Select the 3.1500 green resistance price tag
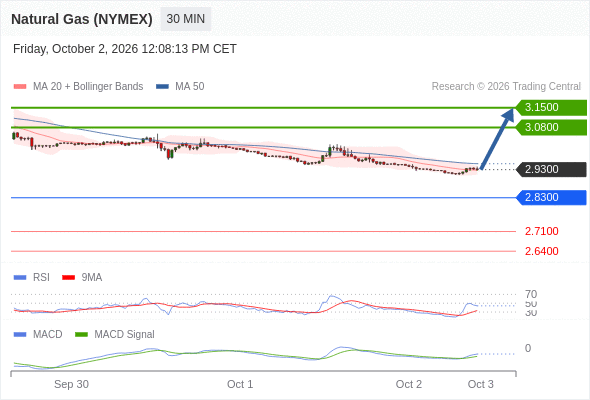The height and width of the screenshot is (400, 590). (551, 108)
